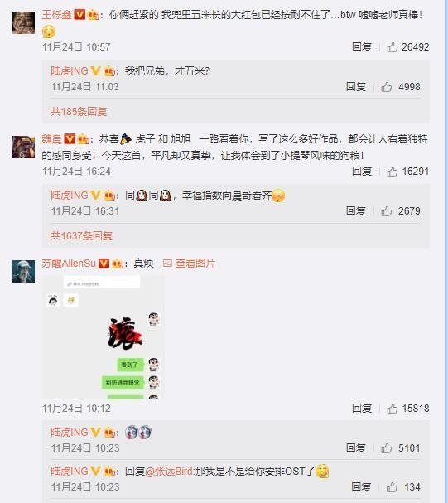
Task: Expand the 共1637条回复 thread
Action: tap(81, 236)
